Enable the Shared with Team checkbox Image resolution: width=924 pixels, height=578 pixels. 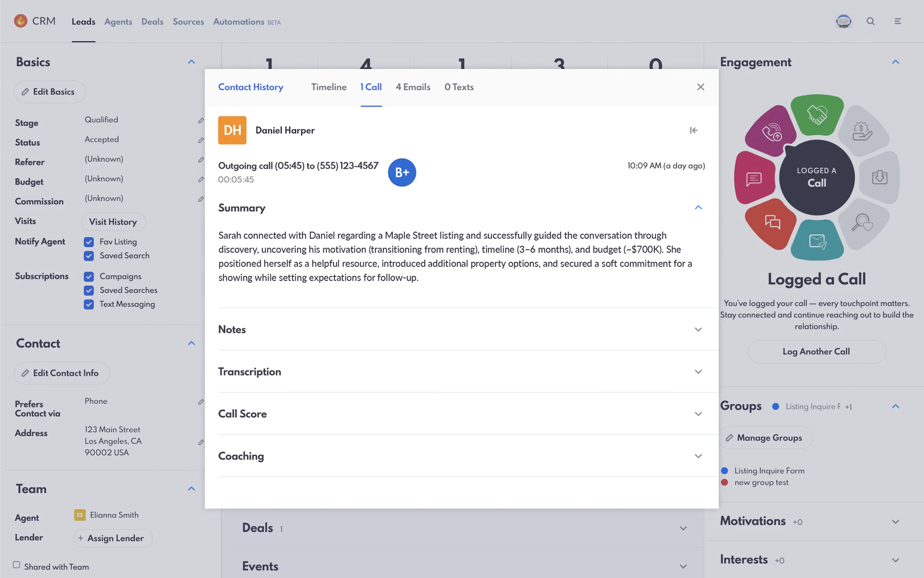tap(16, 565)
